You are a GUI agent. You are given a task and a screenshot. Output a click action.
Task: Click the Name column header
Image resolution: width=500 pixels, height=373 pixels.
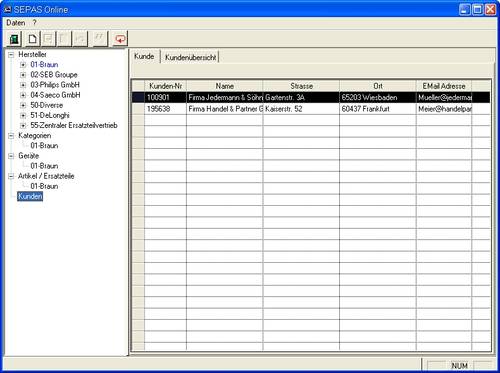pos(225,86)
